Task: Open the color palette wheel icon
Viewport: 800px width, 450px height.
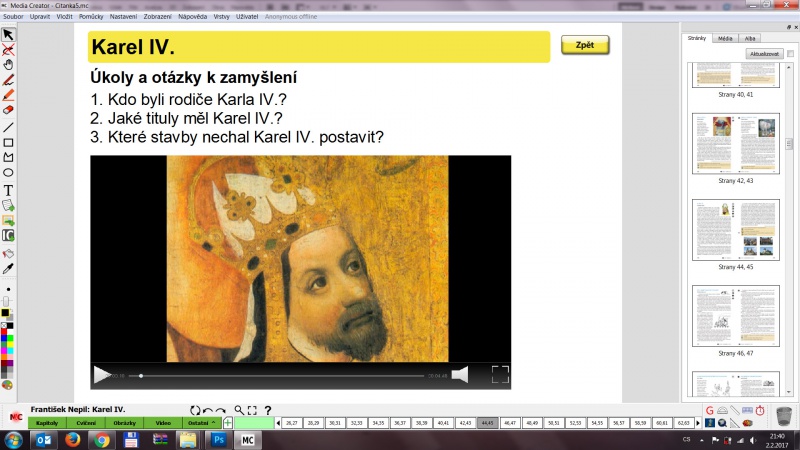Action: (7, 385)
